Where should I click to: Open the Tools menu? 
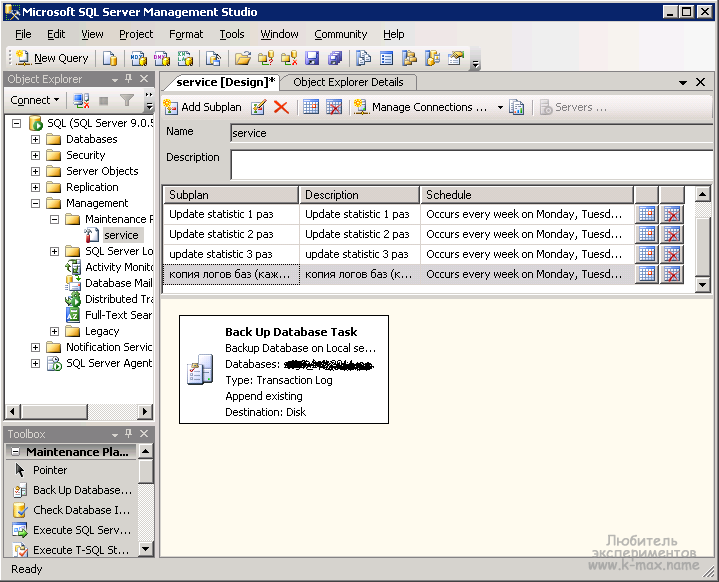point(232,34)
